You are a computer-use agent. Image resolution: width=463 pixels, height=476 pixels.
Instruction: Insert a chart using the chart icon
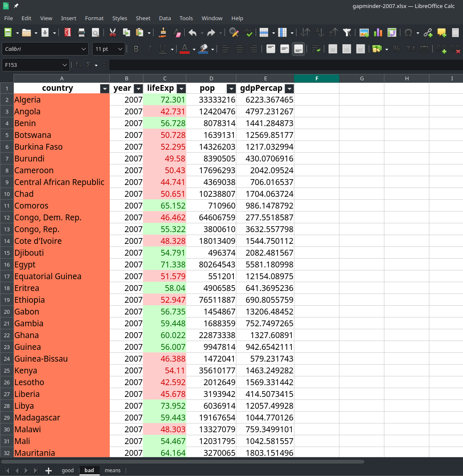click(378, 33)
